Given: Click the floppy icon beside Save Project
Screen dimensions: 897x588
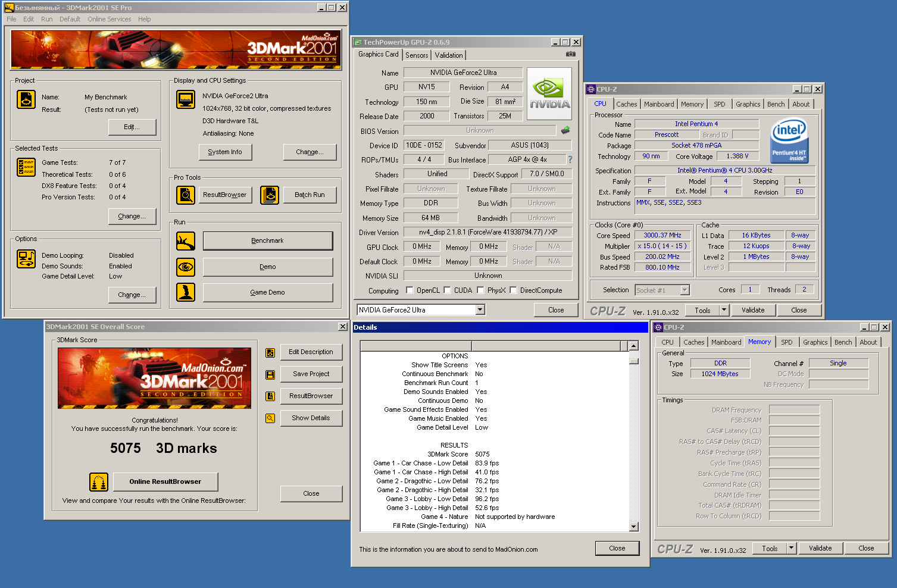Looking at the screenshot, I should 270,375.
